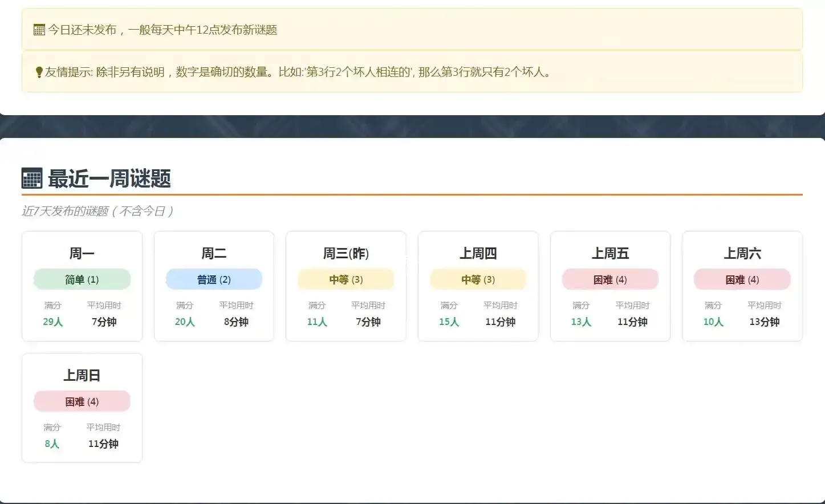Open the 周三(昨) puzzle card title
Image resolution: width=825 pixels, height=504 pixels.
pyautogui.click(x=346, y=253)
